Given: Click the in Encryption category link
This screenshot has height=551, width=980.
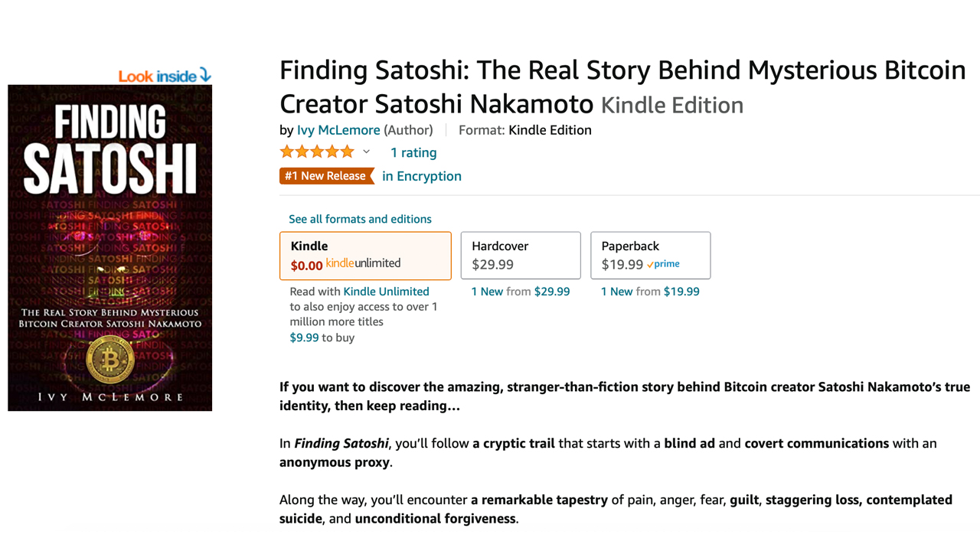Looking at the screenshot, I should pyautogui.click(x=422, y=176).
